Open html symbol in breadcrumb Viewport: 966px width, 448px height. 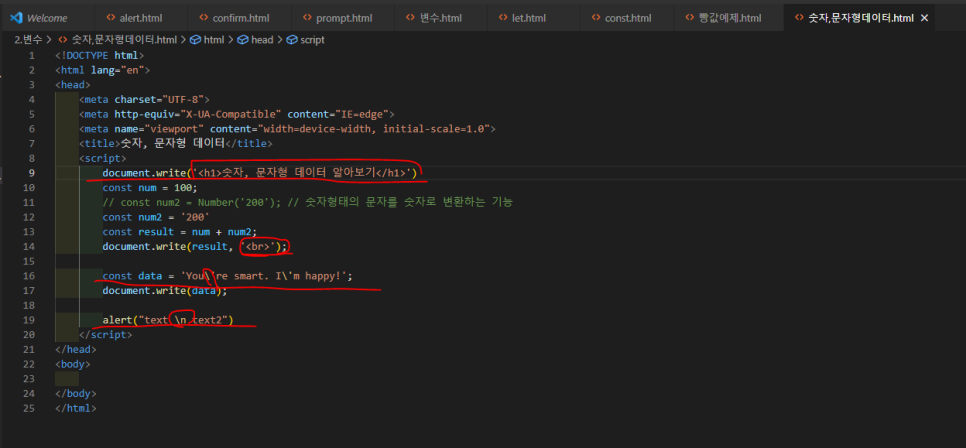point(214,39)
